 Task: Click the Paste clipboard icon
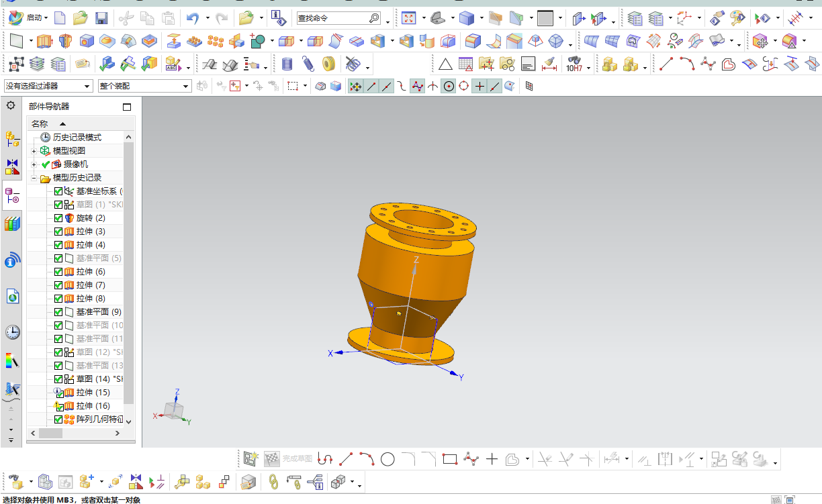pos(169,18)
